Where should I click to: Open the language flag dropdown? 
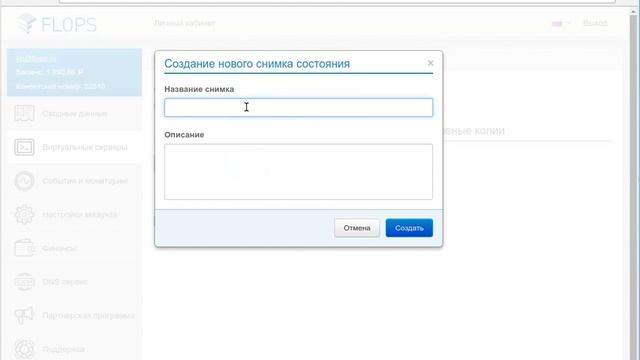(x=561, y=24)
